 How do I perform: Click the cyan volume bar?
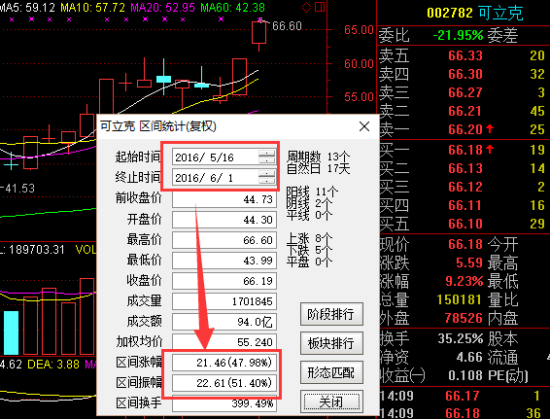click(x=11, y=333)
